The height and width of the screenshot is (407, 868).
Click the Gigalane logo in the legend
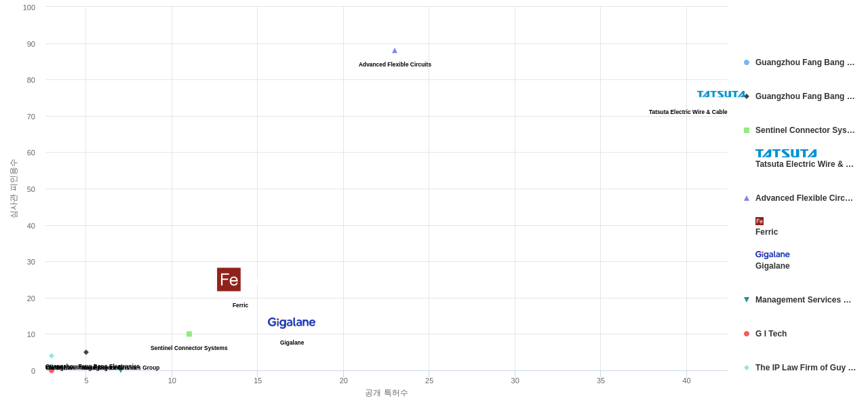point(772,255)
